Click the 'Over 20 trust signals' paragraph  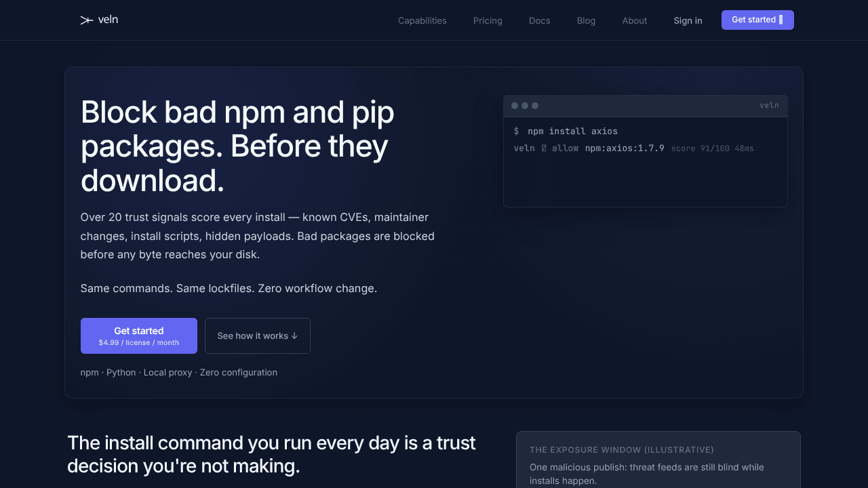click(x=258, y=236)
